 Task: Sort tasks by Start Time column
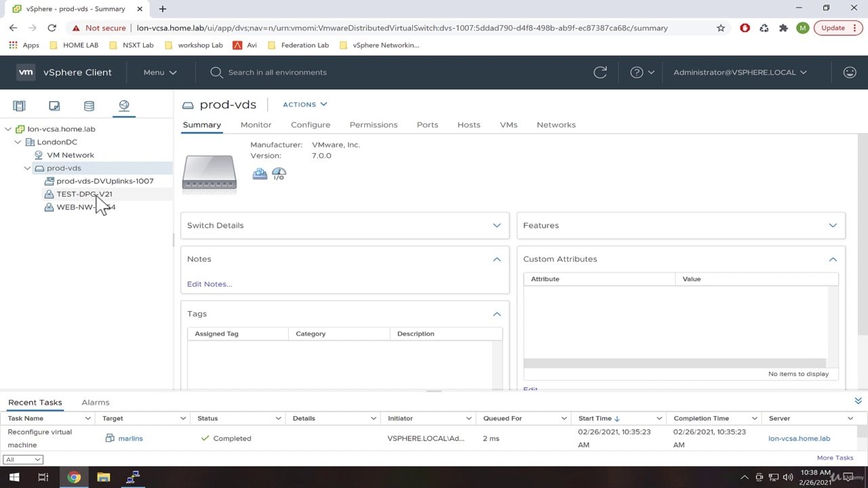pos(599,418)
